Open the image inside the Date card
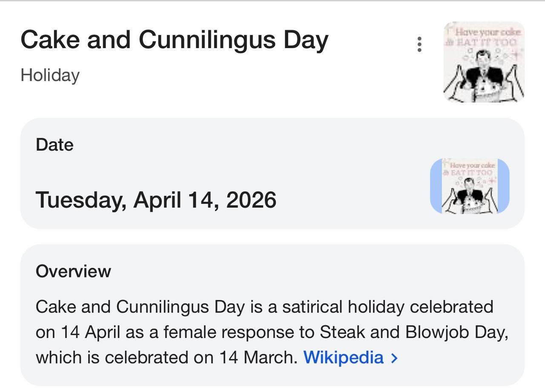Viewport: 545px width, 392px height. point(470,186)
